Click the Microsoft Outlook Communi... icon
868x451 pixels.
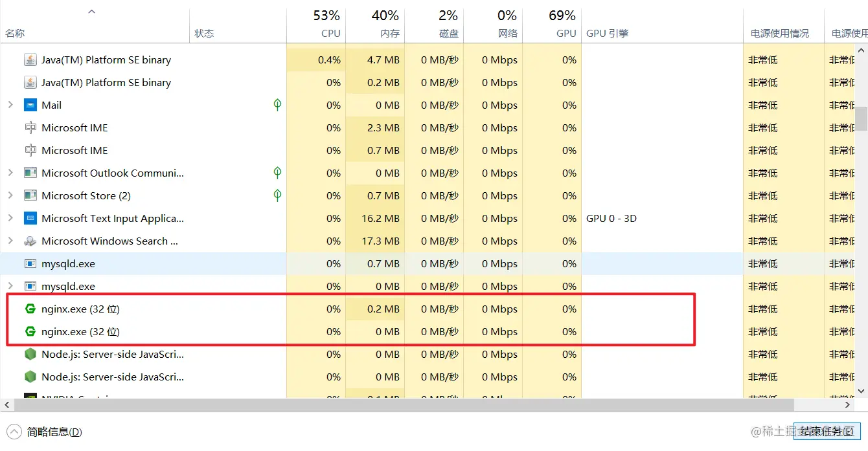pos(30,173)
